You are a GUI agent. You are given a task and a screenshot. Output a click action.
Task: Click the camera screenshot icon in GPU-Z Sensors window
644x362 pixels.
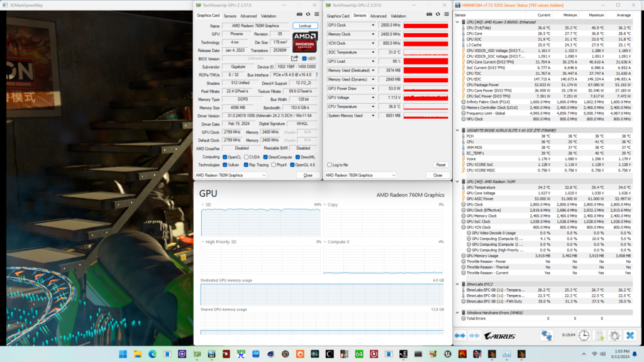click(429, 14)
